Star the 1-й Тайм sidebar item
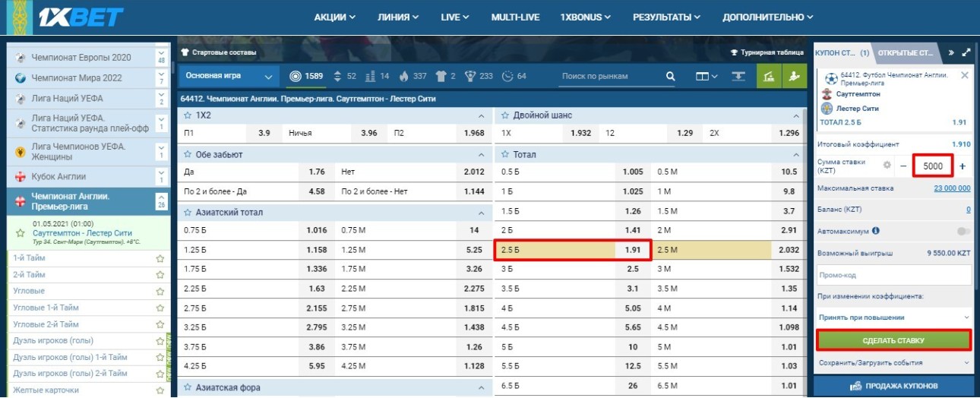980x398 pixels. click(160, 258)
